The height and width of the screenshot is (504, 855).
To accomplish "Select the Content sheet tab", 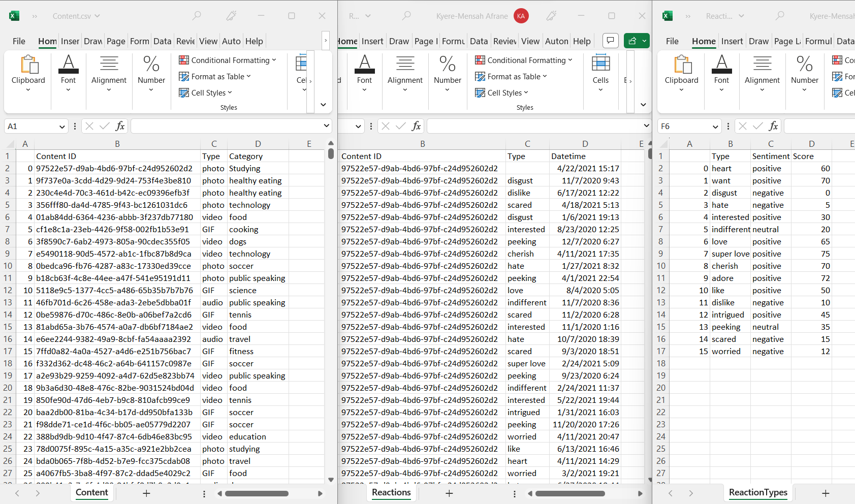I will (x=92, y=492).
